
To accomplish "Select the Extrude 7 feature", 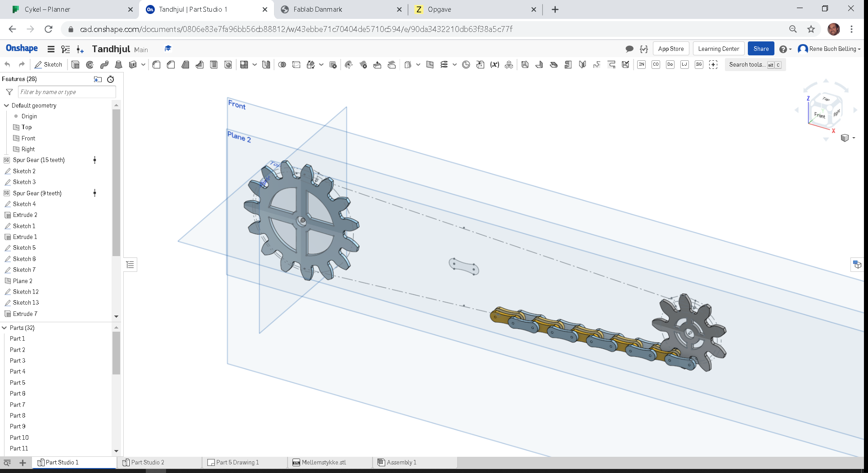I will tap(25, 314).
